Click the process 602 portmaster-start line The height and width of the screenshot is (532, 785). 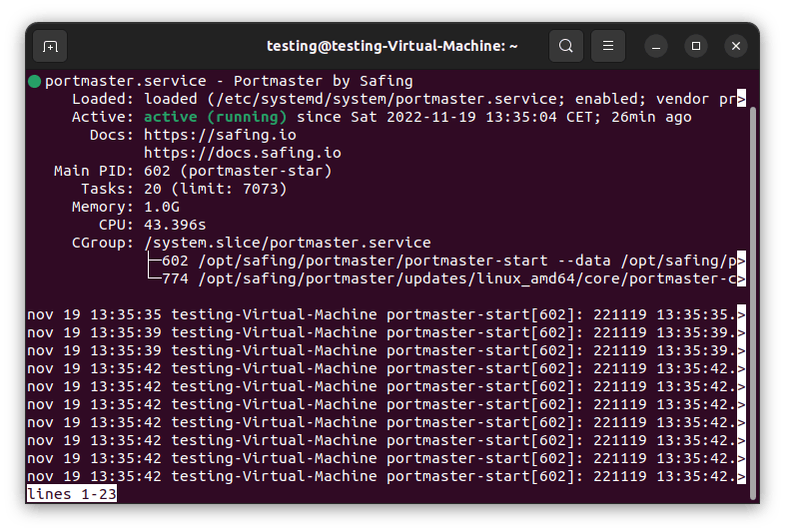click(449, 262)
